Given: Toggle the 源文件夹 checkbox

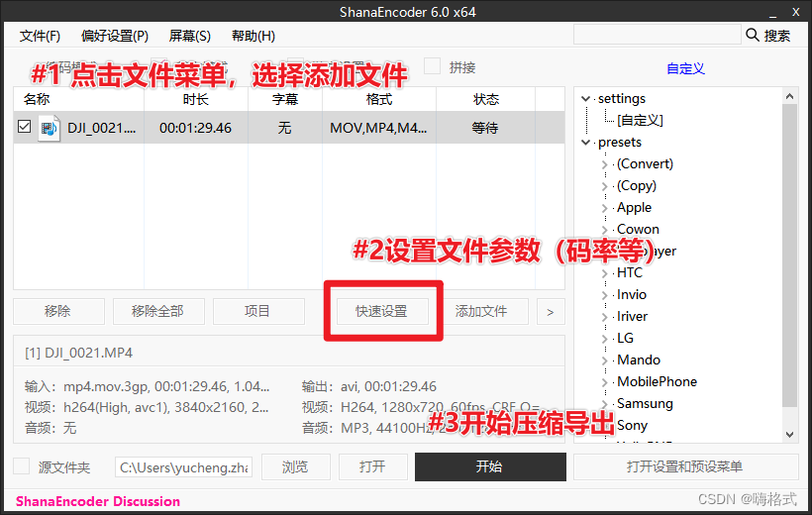Looking at the screenshot, I should coord(21,465).
